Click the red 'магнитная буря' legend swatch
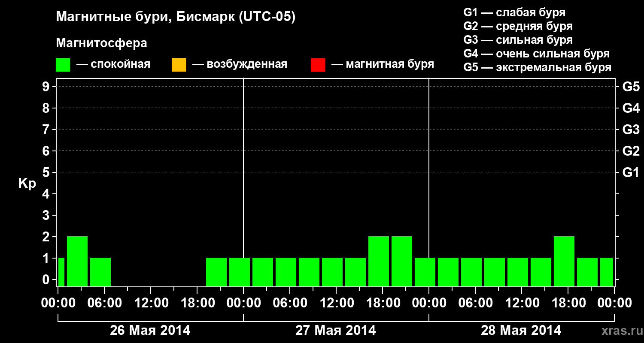This screenshot has height=343, width=644. click(x=318, y=65)
